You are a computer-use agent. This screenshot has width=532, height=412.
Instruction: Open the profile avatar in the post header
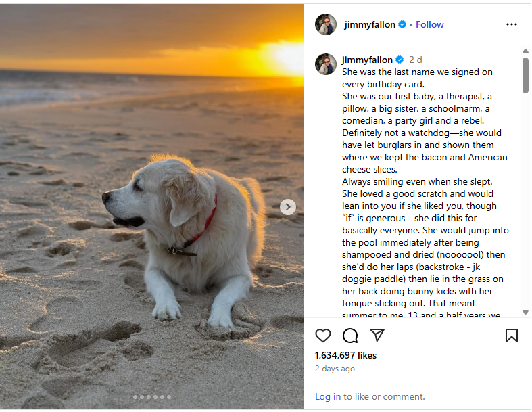coord(326,24)
